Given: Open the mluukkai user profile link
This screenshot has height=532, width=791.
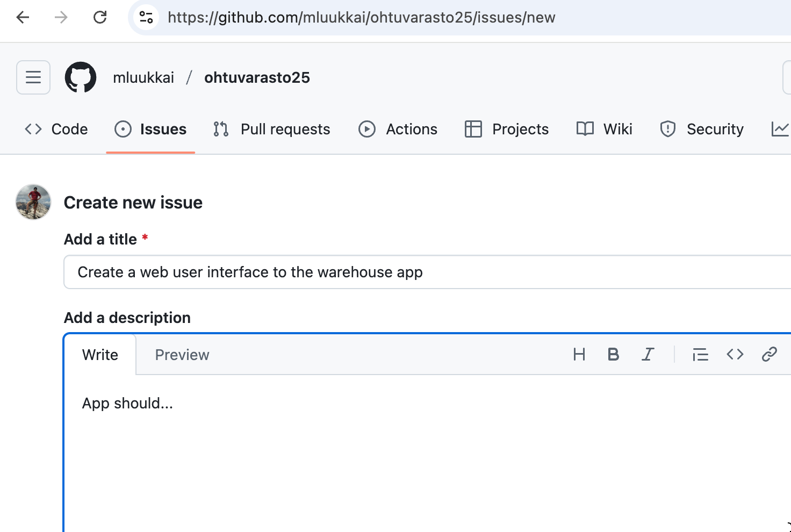Looking at the screenshot, I should pyautogui.click(x=143, y=78).
